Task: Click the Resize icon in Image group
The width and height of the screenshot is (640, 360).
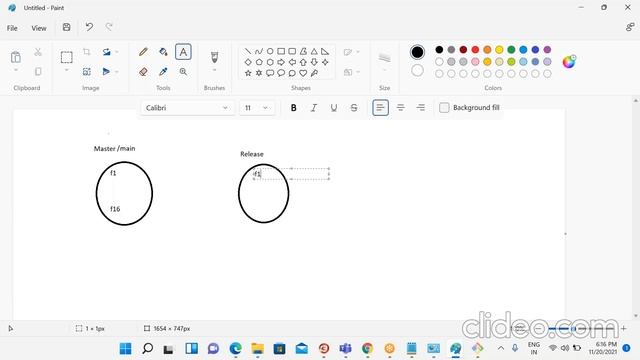Action: [87, 72]
